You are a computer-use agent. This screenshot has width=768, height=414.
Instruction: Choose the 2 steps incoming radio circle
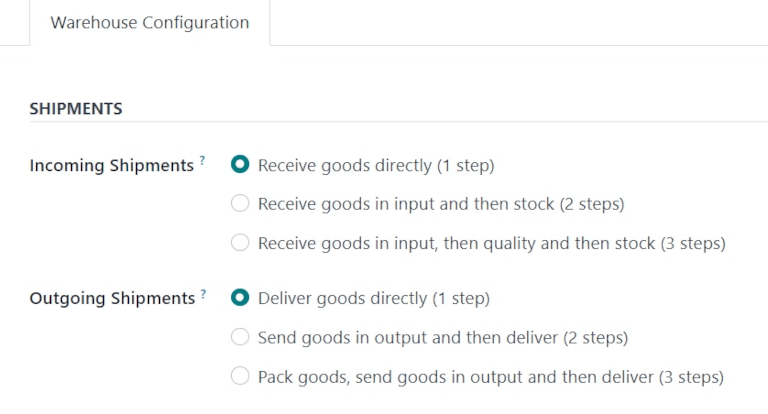click(x=240, y=204)
